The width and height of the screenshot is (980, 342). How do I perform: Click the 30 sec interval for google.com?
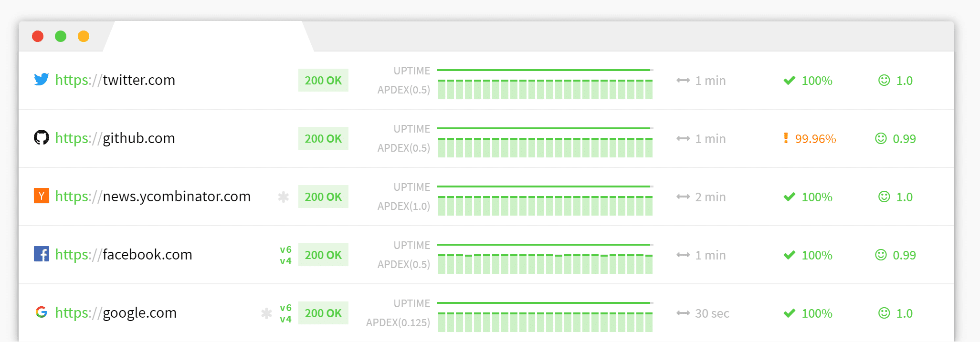tap(712, 313)
